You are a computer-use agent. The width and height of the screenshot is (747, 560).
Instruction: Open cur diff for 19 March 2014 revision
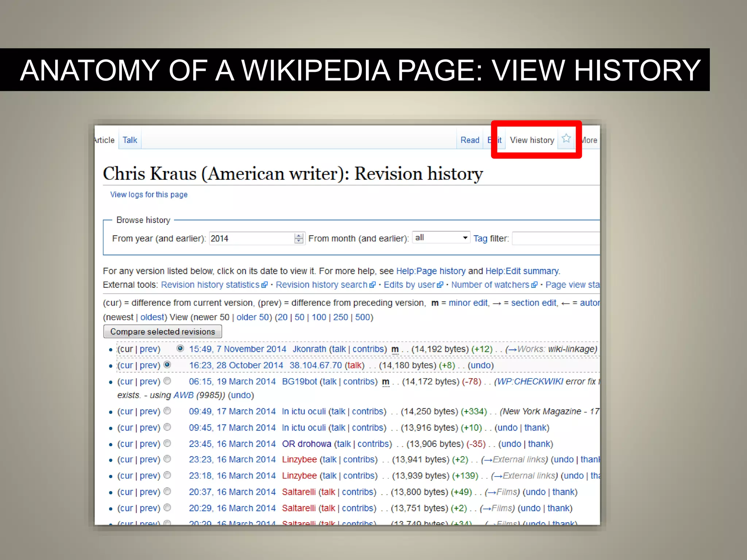pos(126,382)
